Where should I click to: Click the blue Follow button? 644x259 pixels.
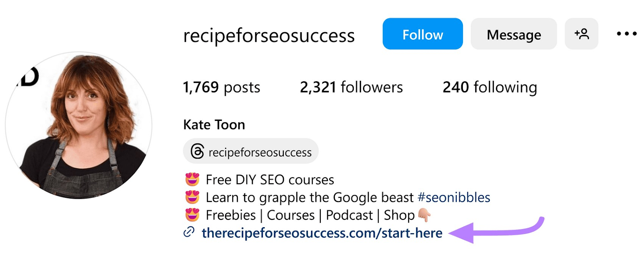click(x=422, y=34)
